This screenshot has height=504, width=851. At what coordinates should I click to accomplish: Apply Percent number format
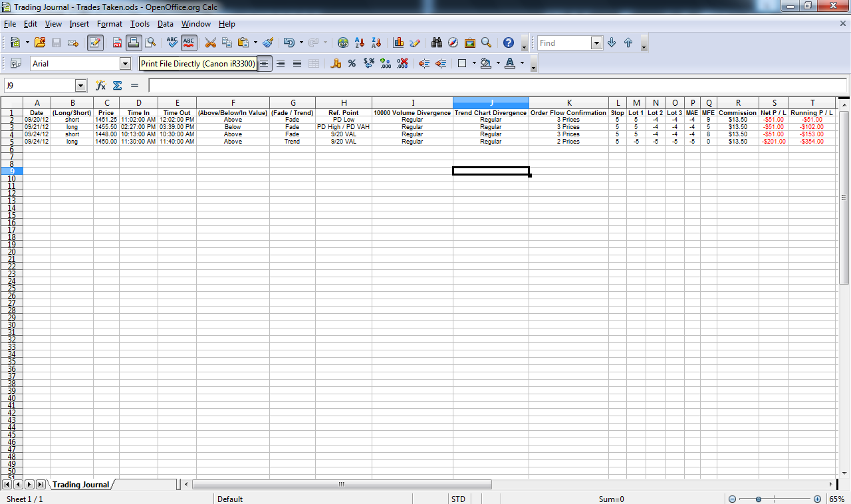[352, 63]
